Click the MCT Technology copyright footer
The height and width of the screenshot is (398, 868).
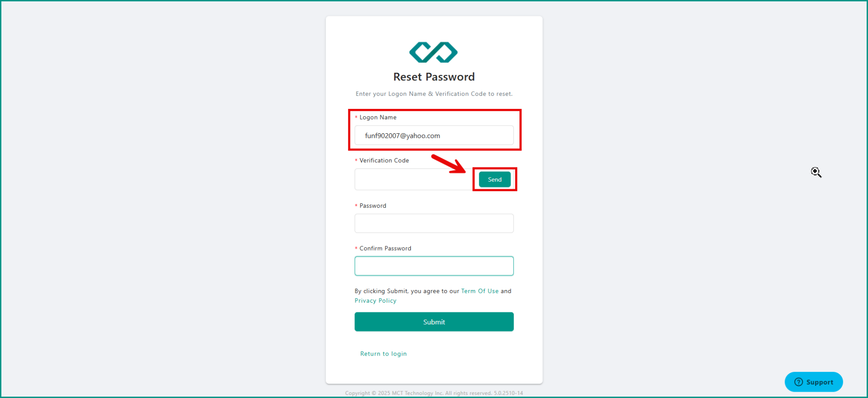(434, 393)
